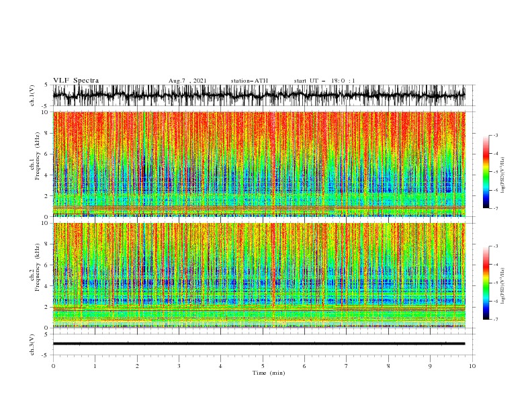Click the 8 kHz tick on ch.2 frequency axis
Viewport: 532px width, 411px height.
click(x=47, y=244)
